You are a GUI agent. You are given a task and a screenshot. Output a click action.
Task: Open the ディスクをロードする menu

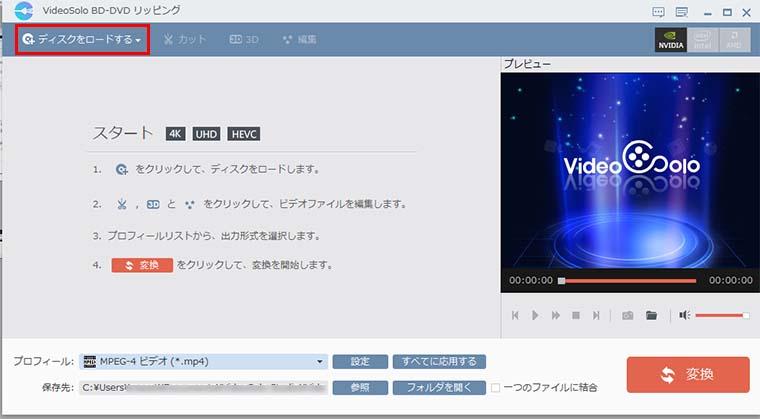83,40
